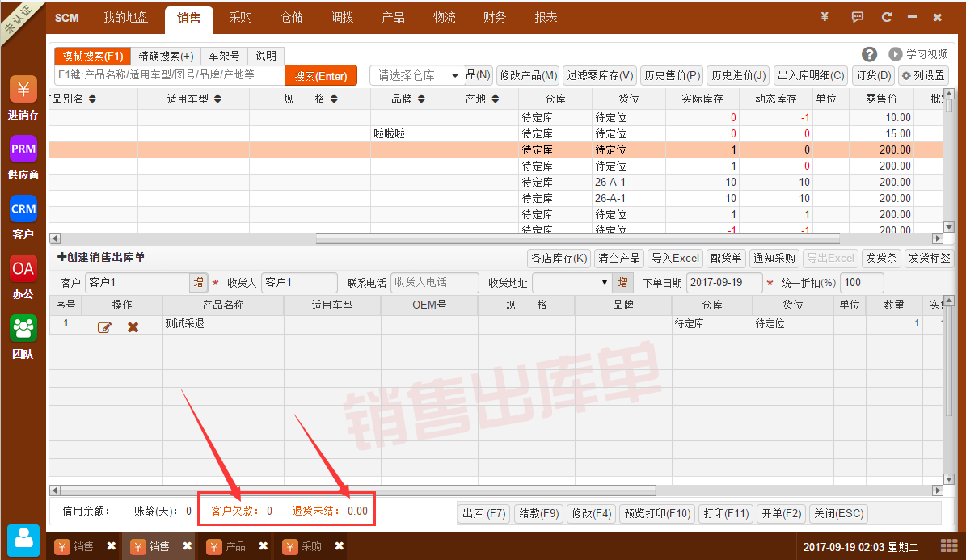This screenshot has width=966, height=560.
Task: Select the 说明 tab
Action: (266, 56)
